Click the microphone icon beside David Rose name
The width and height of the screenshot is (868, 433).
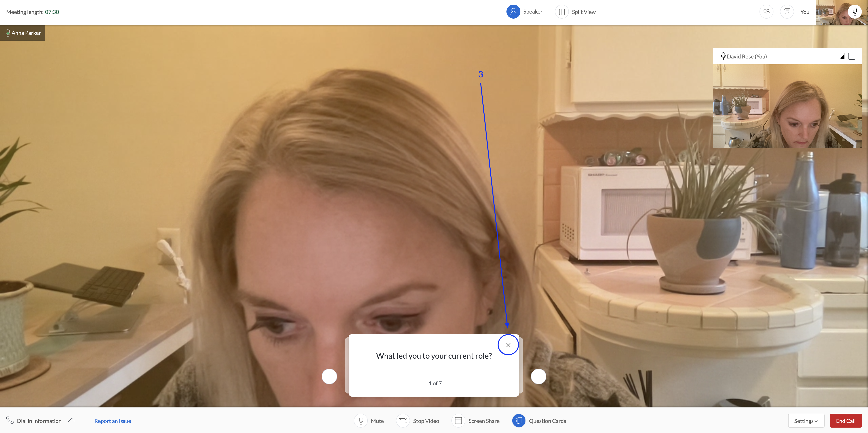click(723, 56)
